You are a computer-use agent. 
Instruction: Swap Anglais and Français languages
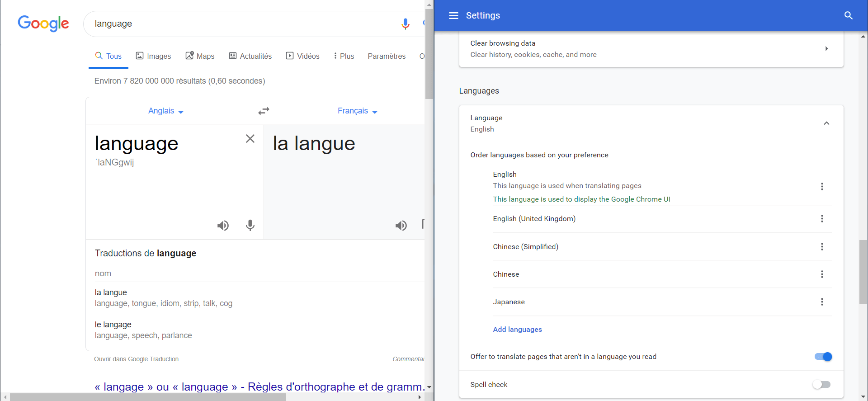[264, 111]
